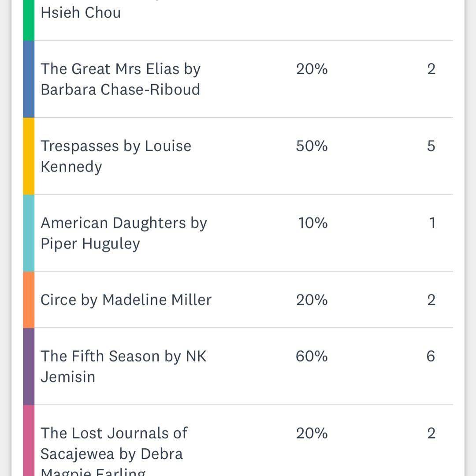Click the Trespasses by Louise Kennedy label
The image size is (476, 476).
tap(115, 156)
